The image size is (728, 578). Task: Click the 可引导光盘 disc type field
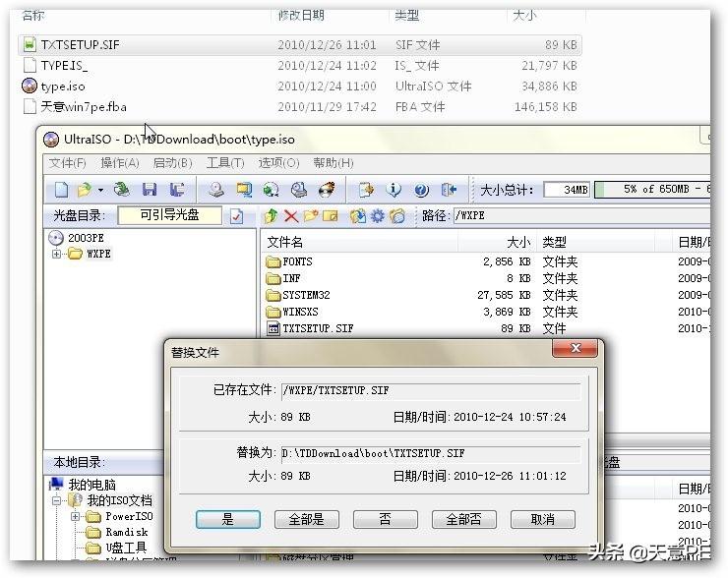click(170, 215)
